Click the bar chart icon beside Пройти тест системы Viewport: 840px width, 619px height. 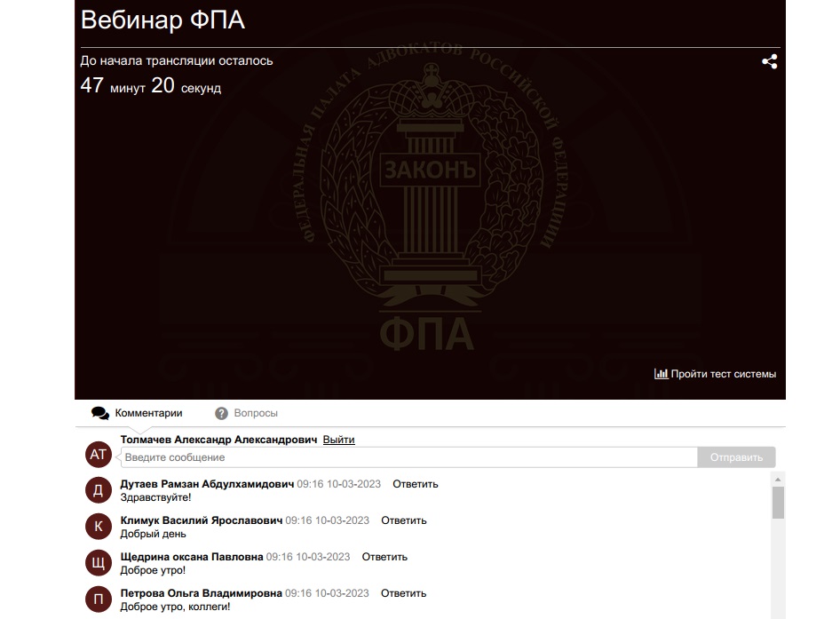[661, 374]
